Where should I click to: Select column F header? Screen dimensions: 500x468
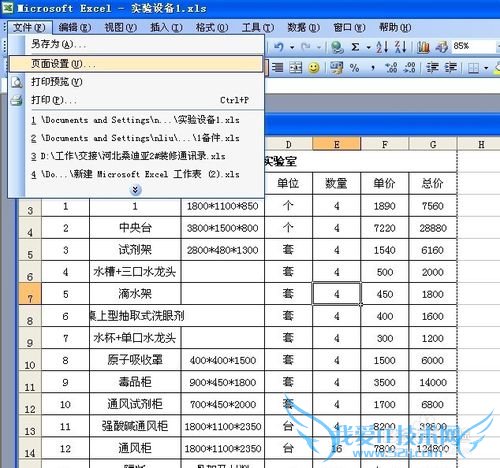[385, 144]
